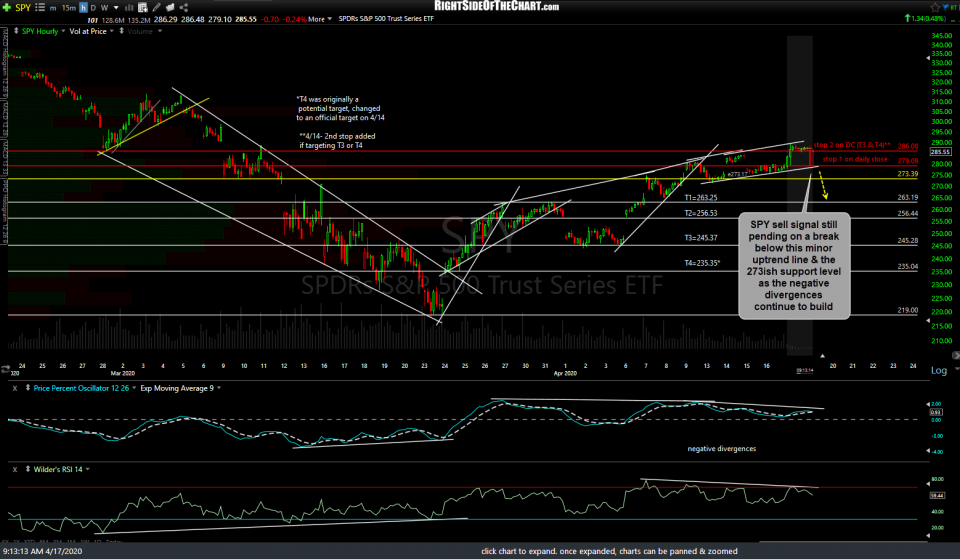This screenshot has height=559, width=960.
Task: Click 'click chart to expand' caption
Action: (609, 552)
